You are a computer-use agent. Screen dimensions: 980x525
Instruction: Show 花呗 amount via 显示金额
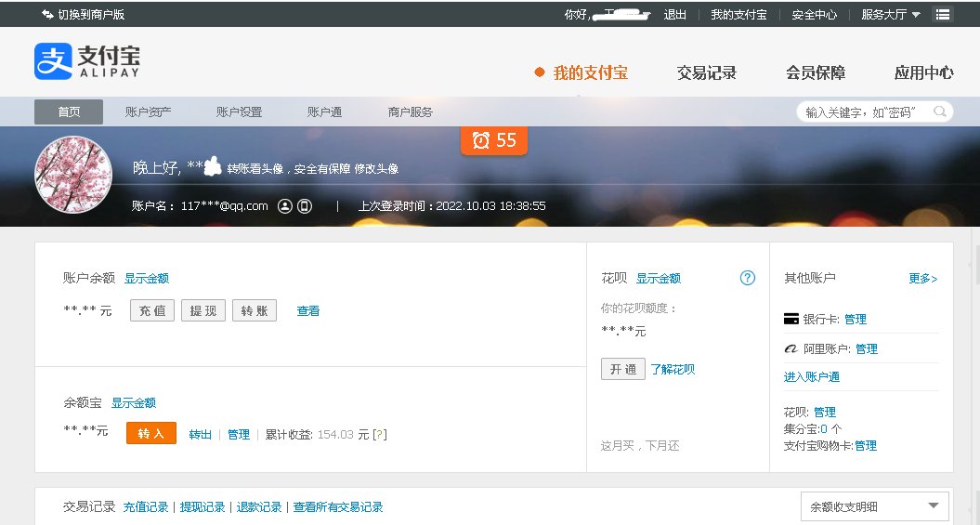point(659,278)
